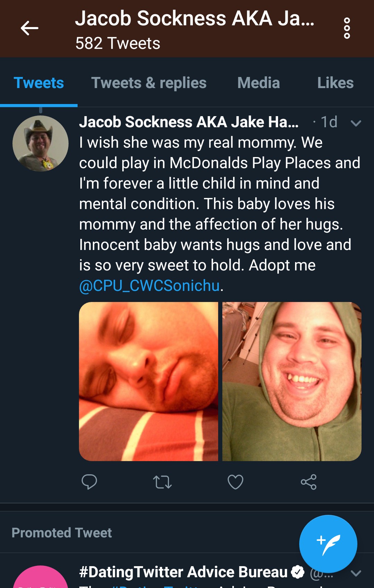Screen dimensions: 374x588
Task: Tap the compose new tweet floating button
Action: pos(328,544)
